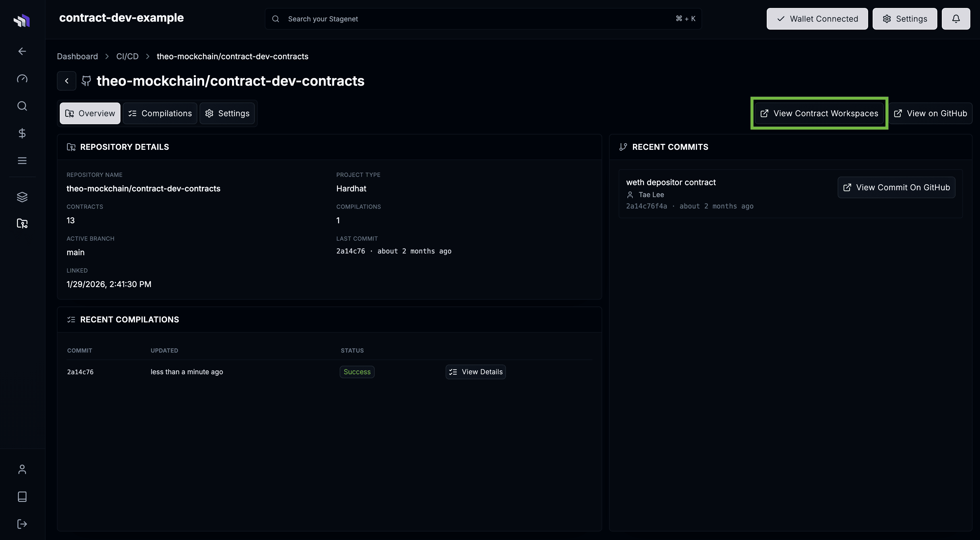This screenshot has height=540, width=980.
Task: Click View Commit On GitHub button
Action: pos(896,187)
